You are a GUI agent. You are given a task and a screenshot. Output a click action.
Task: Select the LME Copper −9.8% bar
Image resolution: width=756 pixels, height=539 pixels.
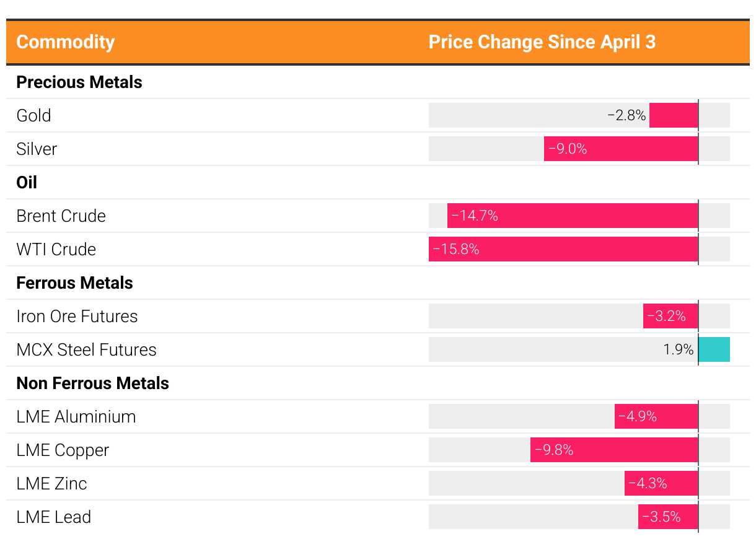614,450
